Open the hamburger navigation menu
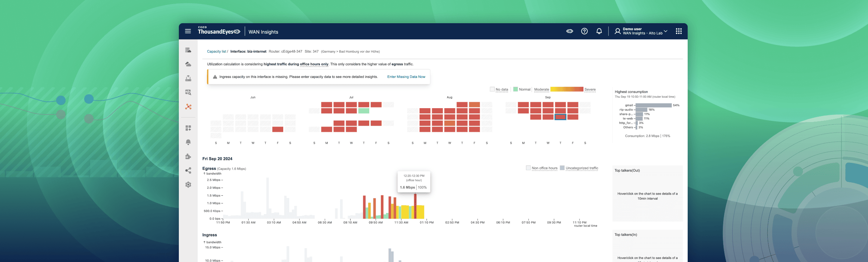Viewport: 868px width, 262px height. 188,31
